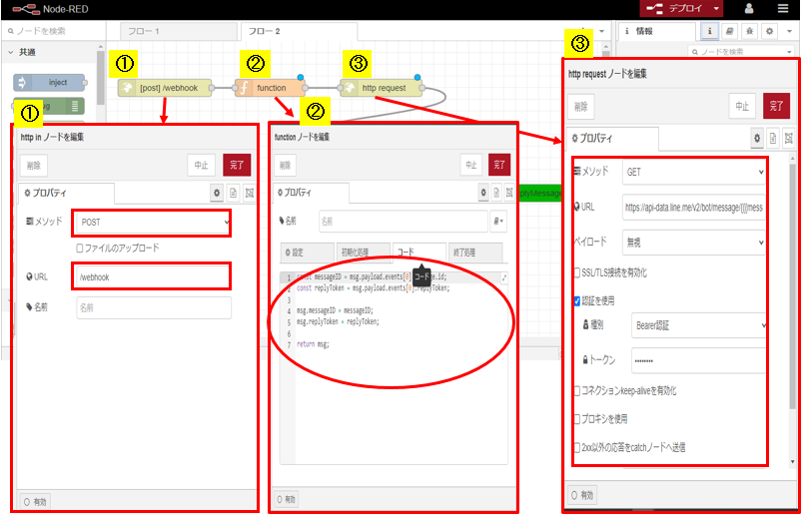
Task: Open the コード tab in function editor
Action: (x=418, y=253)
